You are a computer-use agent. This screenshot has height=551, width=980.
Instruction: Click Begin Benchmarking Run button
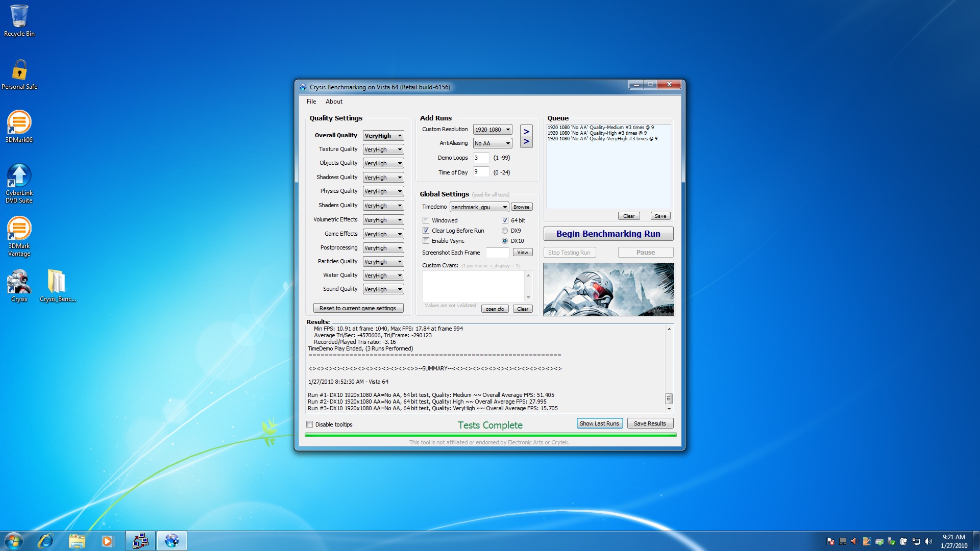click(608, 234)
